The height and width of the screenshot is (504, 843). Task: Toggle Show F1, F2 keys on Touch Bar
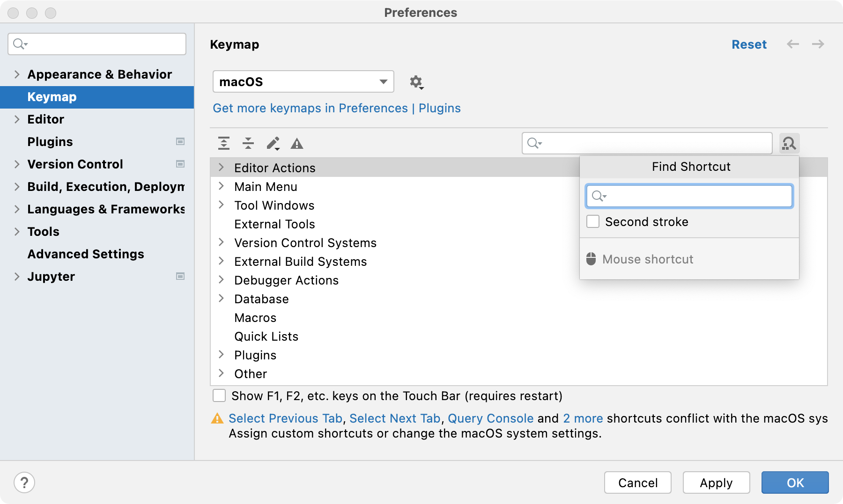point(219,396)
